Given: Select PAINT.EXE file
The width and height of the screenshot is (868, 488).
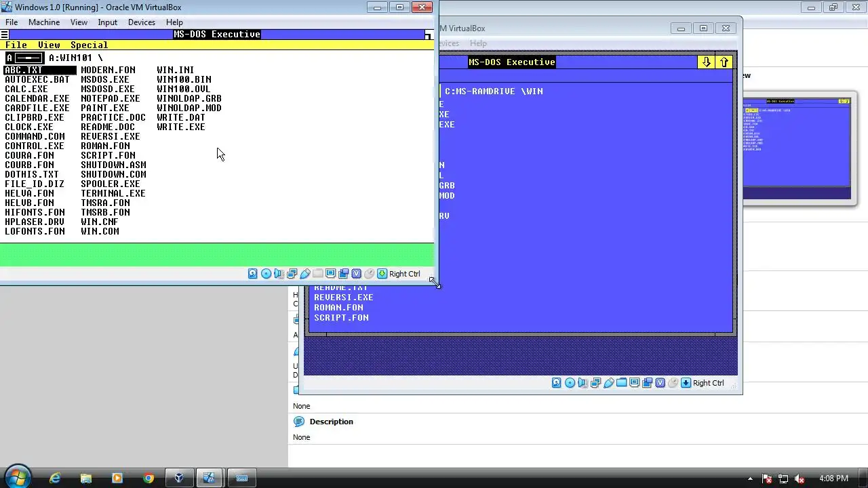Looking at the screenshot, I should [x=105, y=108].
